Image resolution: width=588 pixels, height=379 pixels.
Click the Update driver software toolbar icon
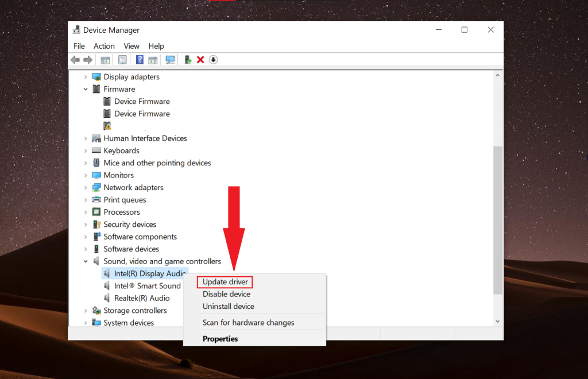[x=187, y=59]
